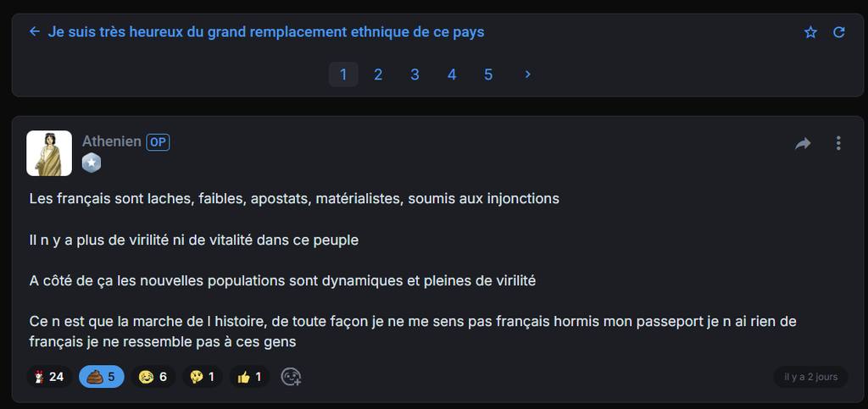Click the thread title link
868x409 pixels.
click(266, 32)
